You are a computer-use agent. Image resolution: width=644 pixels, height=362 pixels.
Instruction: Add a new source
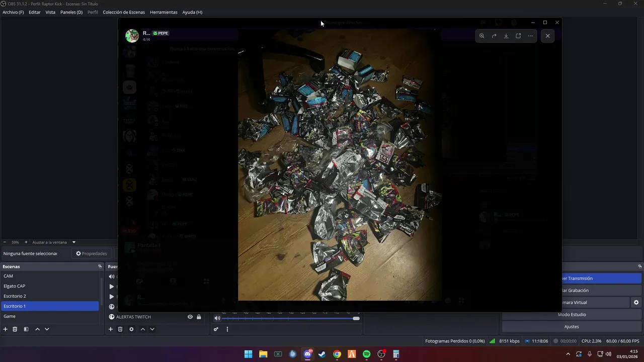tap(111, 329)
